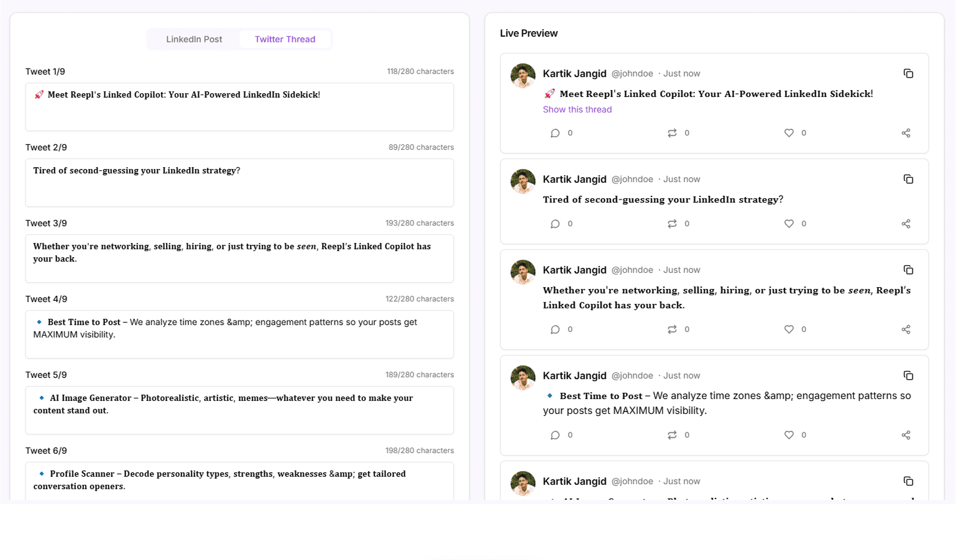The image size is (956, 560).
Task: Click the '122/280 characters' counter
Action: pos(420,299)
